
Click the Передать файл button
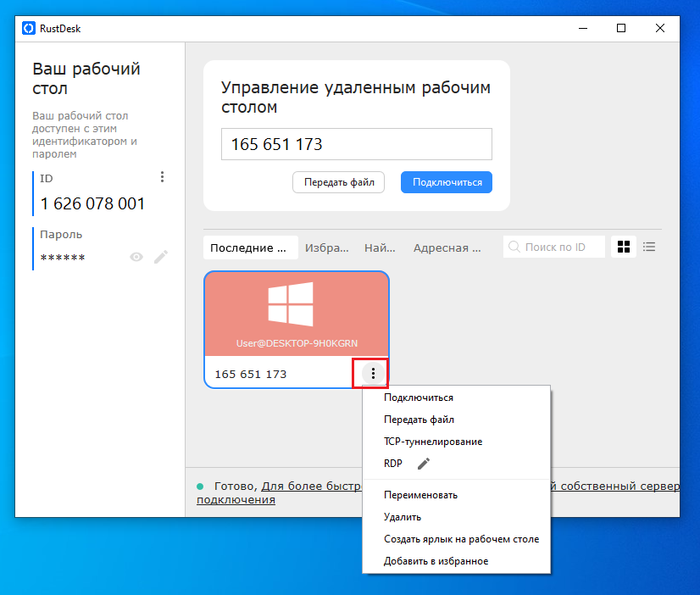[x=338, y=182]
